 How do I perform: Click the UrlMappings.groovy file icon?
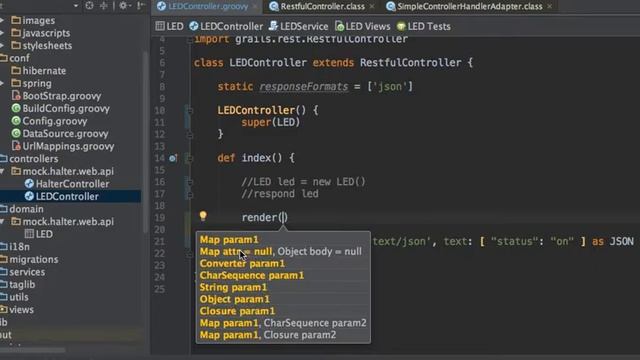point(16,146)
